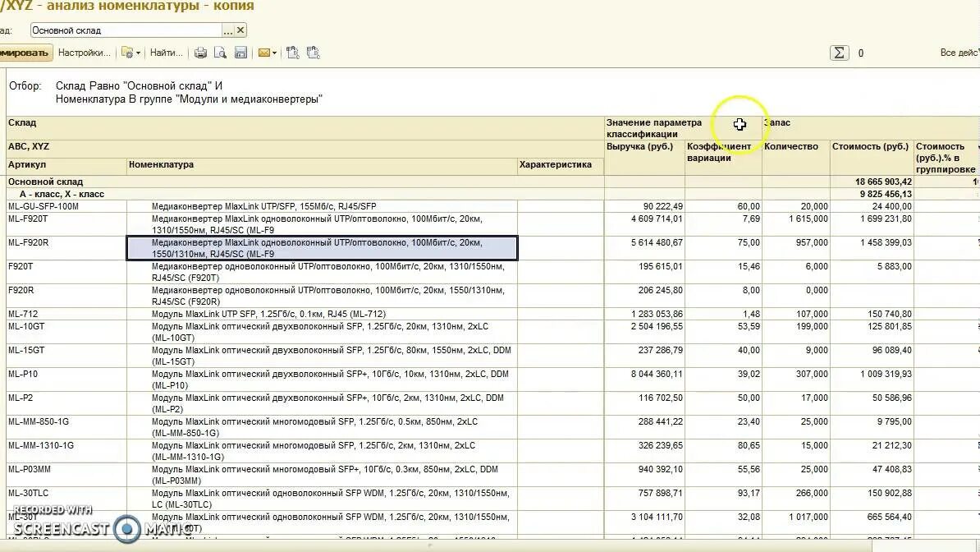The height and width of the screenshot is (552, 980).
Task: Click quantity value 307,000
Action: pyautogui.click(x=812, y=375)
